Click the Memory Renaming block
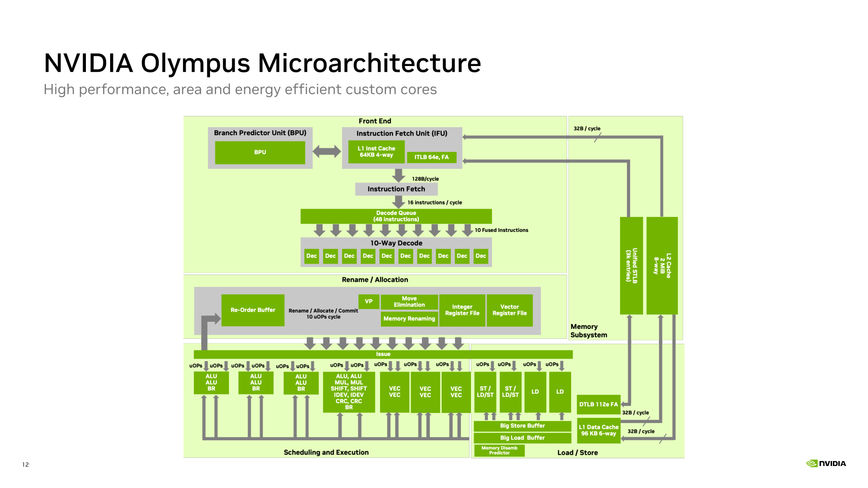Image resolution: width=868 pixels, height=488 pixels. 409,319
